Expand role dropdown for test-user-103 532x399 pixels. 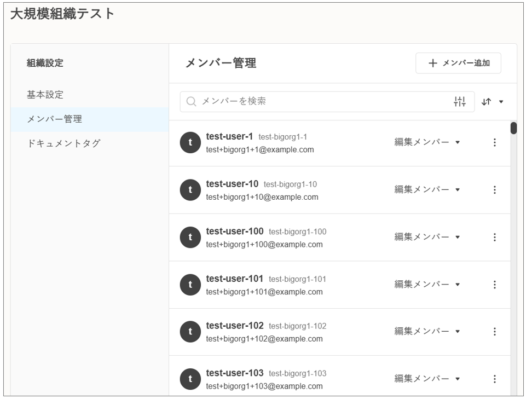[427, 379]
